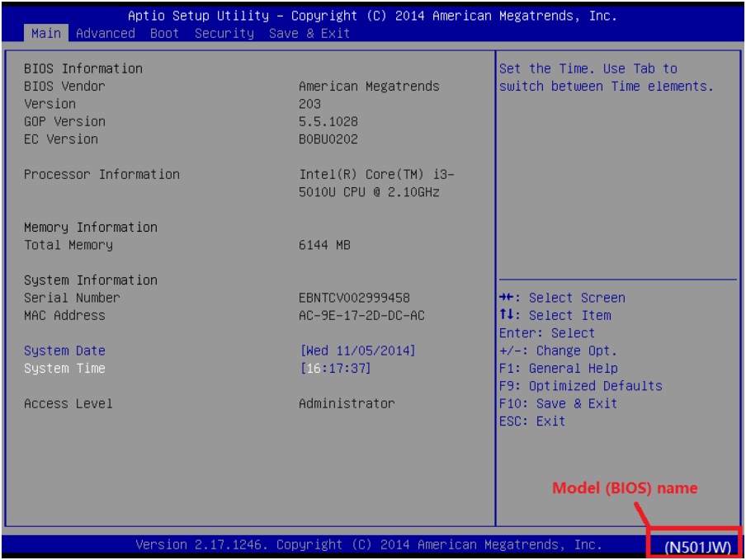This screenshot has width=746, height=560.
Task: Click the F10: Save & Exit key hint
Action: click(558, 403)
